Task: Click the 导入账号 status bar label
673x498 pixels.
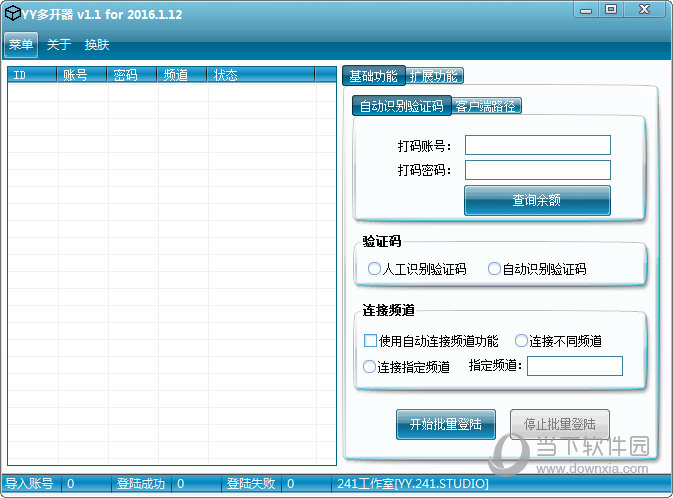Action: point(29,484)
